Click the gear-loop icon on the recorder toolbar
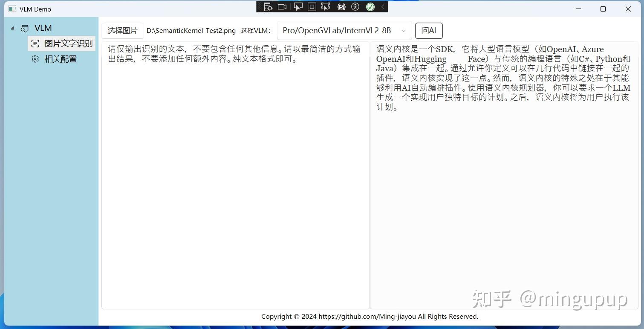 [x=341, y=7]
